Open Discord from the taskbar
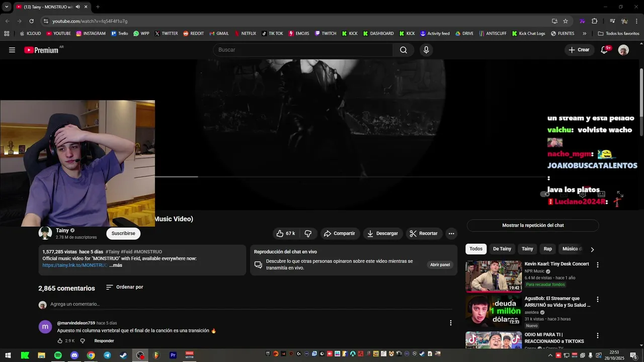The height and width of the screenshot is (362, 644). point(74,355)
